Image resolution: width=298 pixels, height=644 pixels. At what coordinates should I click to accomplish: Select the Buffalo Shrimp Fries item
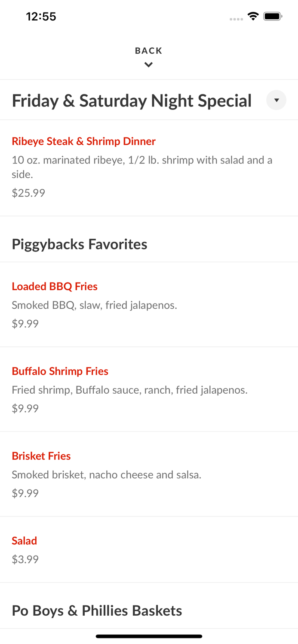tap(60, 371)
